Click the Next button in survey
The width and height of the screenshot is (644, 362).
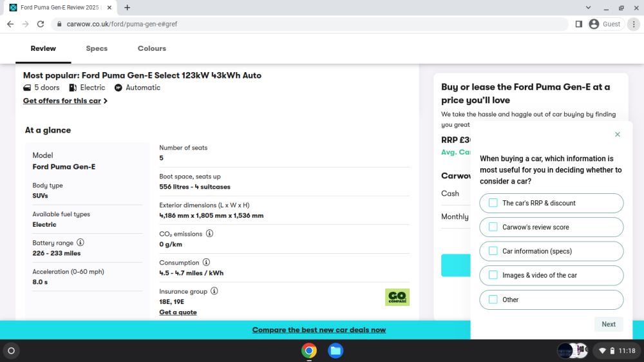[x=609, y=324]
